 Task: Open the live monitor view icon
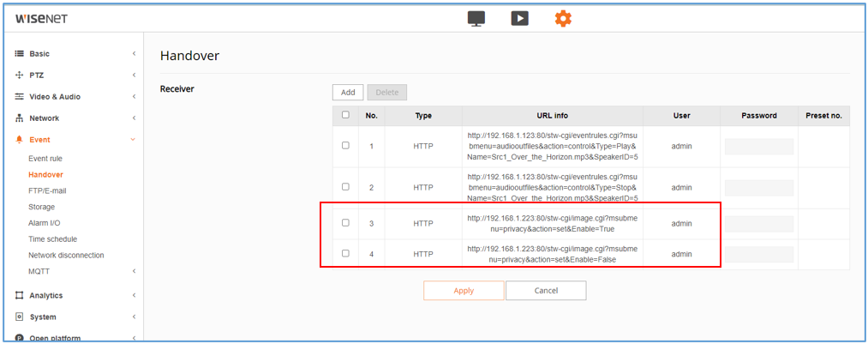[x=476, y=18]
